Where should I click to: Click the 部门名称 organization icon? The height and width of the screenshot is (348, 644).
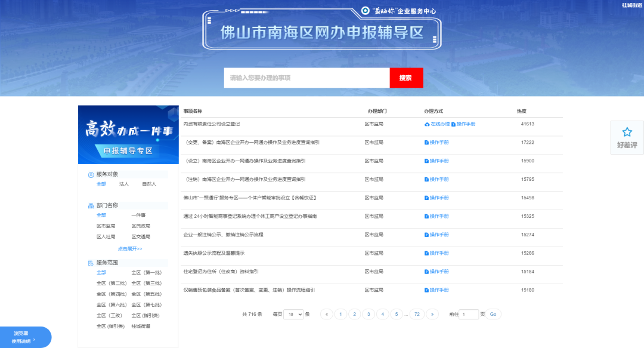(91, 205)
